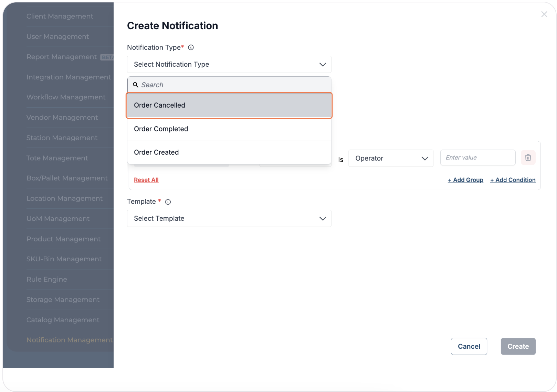This screenshot has height=392, width=557.
Task: Click the magnifier icon in search box
Action: click(x=136, y=85)
